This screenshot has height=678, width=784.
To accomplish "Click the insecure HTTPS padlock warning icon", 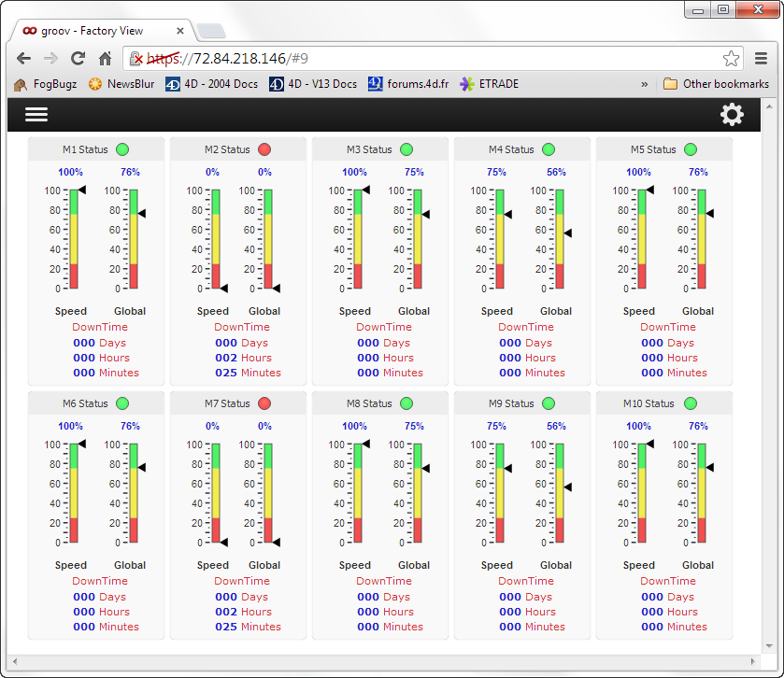I will (136, 59).
